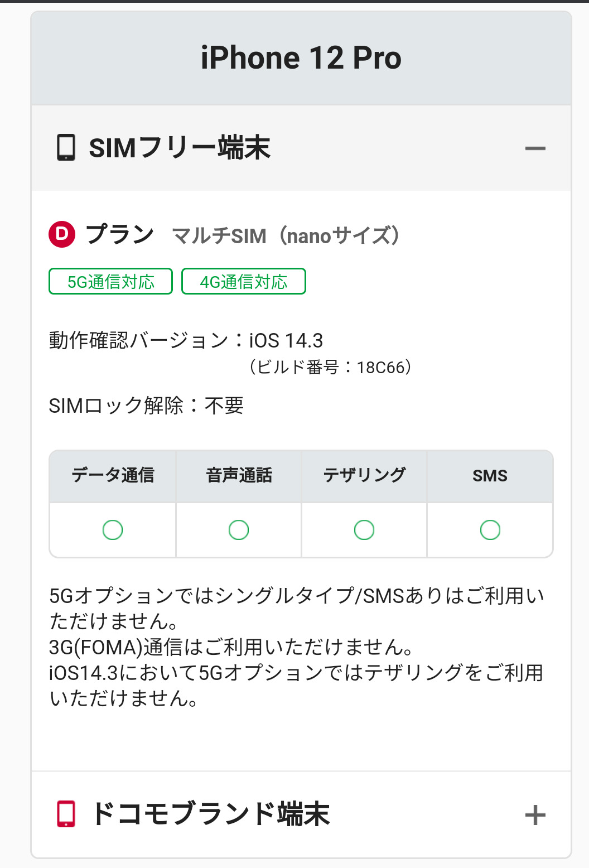Click the ドコモブランド端末 heading text
The height and width of the screenshot is (868, 589).
[x=211, y=814]
